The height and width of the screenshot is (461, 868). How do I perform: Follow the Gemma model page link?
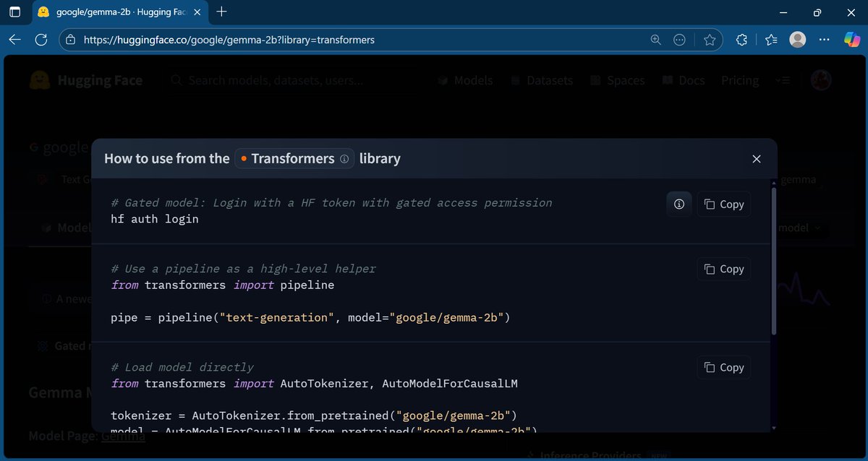[124, 436]
